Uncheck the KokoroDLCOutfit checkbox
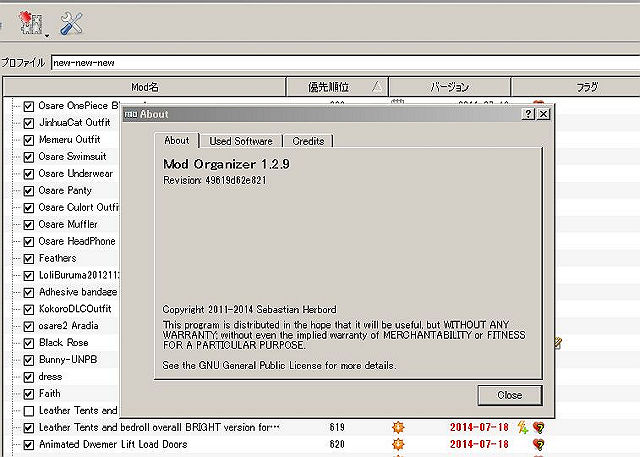Screen dimensions: 640x457 [29, 309]
